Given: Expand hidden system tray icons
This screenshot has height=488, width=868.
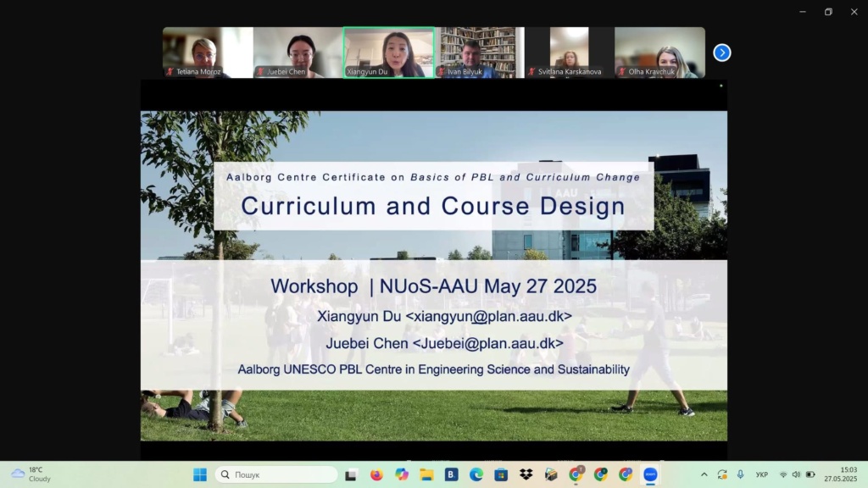Looking at the screenshot, I should [704, 474].
